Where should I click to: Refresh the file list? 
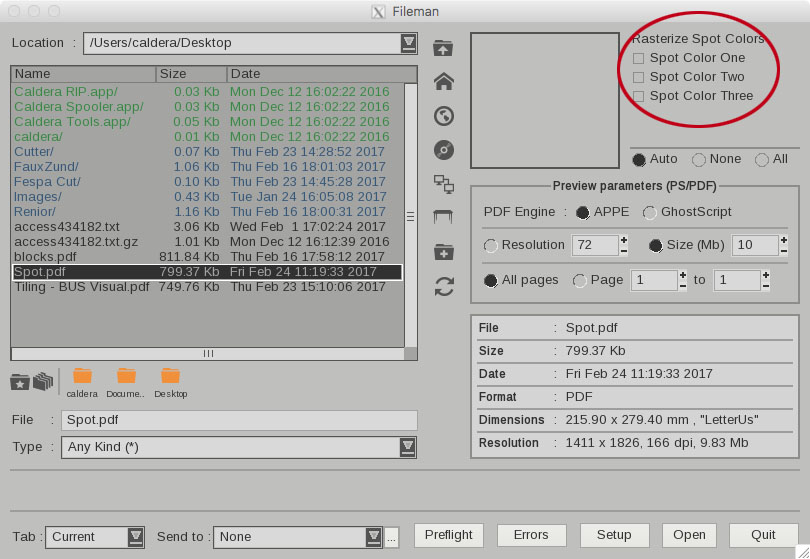pyautogui.click(x=444, y=286)
